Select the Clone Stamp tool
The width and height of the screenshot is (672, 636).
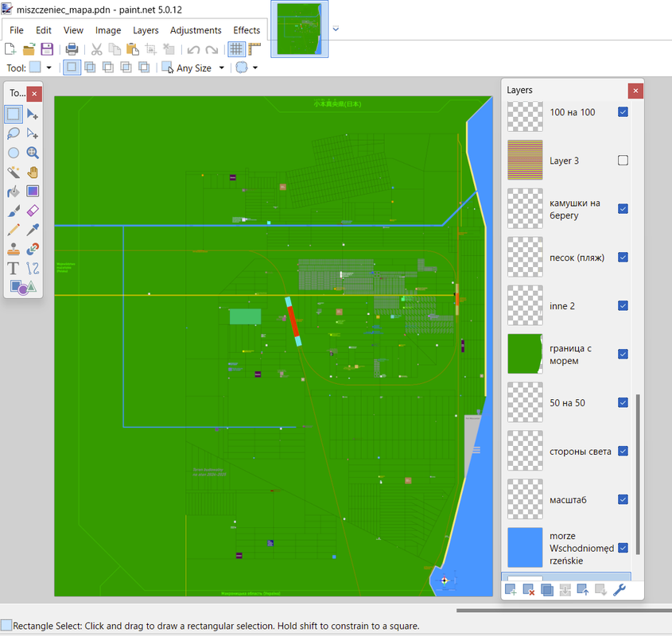click(14, 249)
